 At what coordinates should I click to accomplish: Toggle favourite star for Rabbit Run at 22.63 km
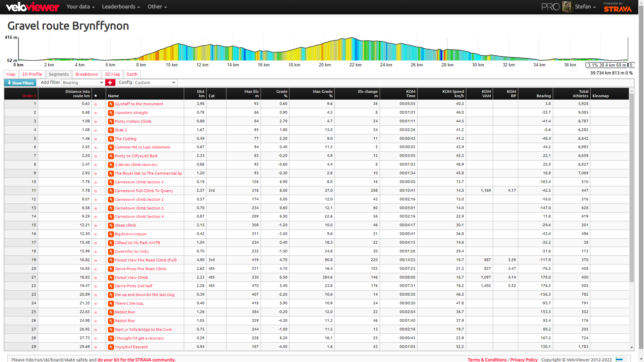click(x=96, y=312)
